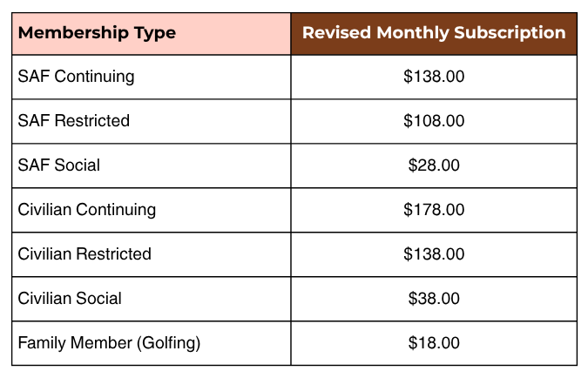The height and width of the screenshot is (378, 588).
Task: Click the word Subscription in header
Action: point(510,33)
